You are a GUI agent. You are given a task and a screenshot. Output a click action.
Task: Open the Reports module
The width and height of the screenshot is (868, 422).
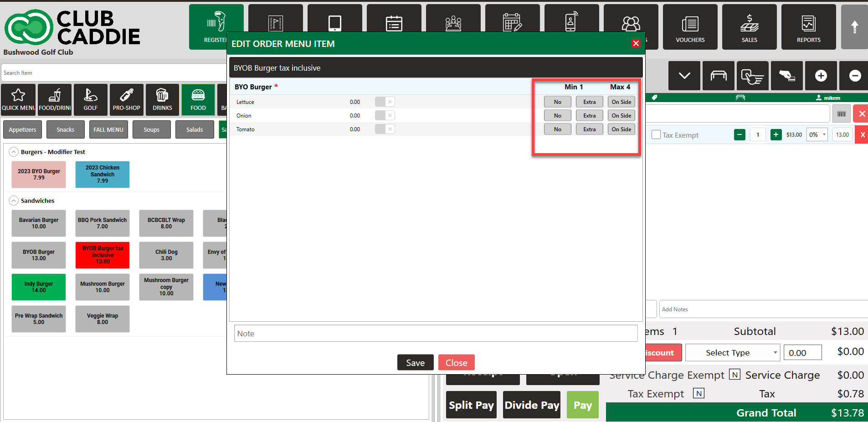tap(808, 27)
